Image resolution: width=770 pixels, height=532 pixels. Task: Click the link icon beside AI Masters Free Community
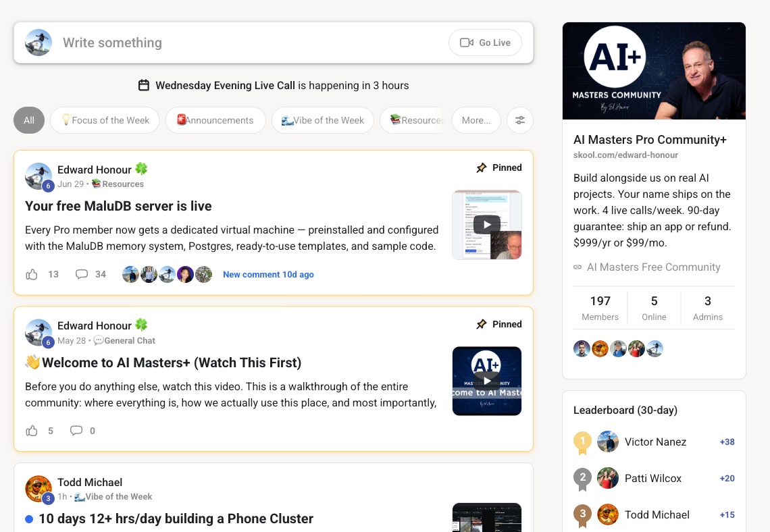(x=577, y=267)
